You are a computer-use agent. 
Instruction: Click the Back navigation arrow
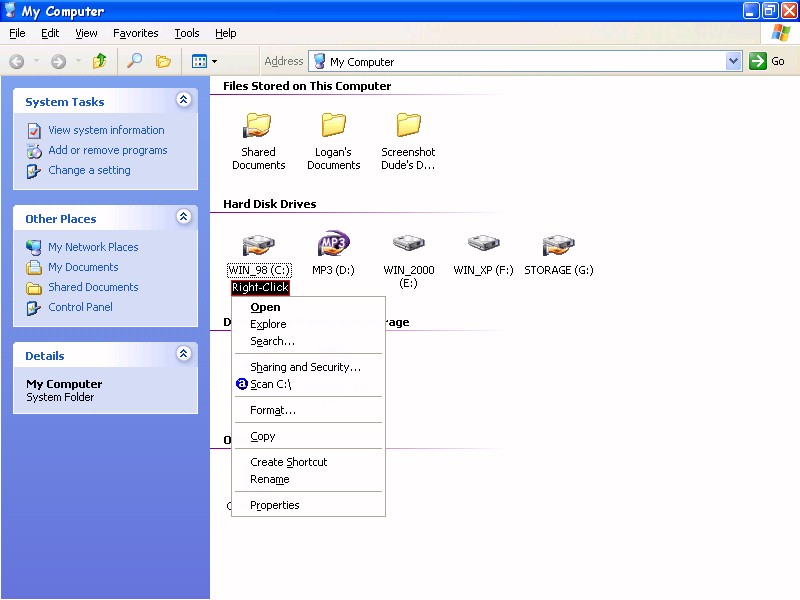coord(17,62)
